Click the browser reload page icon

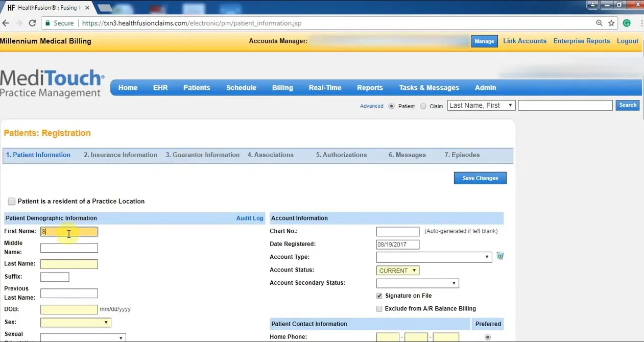[32, 23]
